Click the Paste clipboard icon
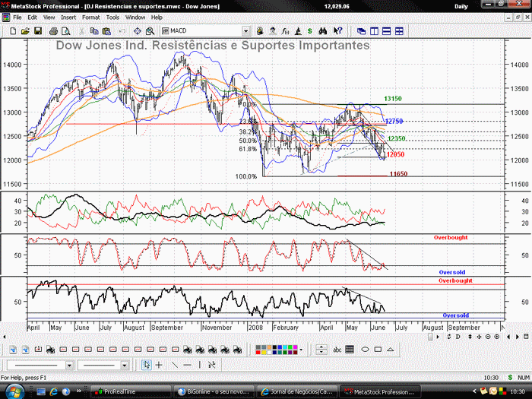 click(106, 31)
